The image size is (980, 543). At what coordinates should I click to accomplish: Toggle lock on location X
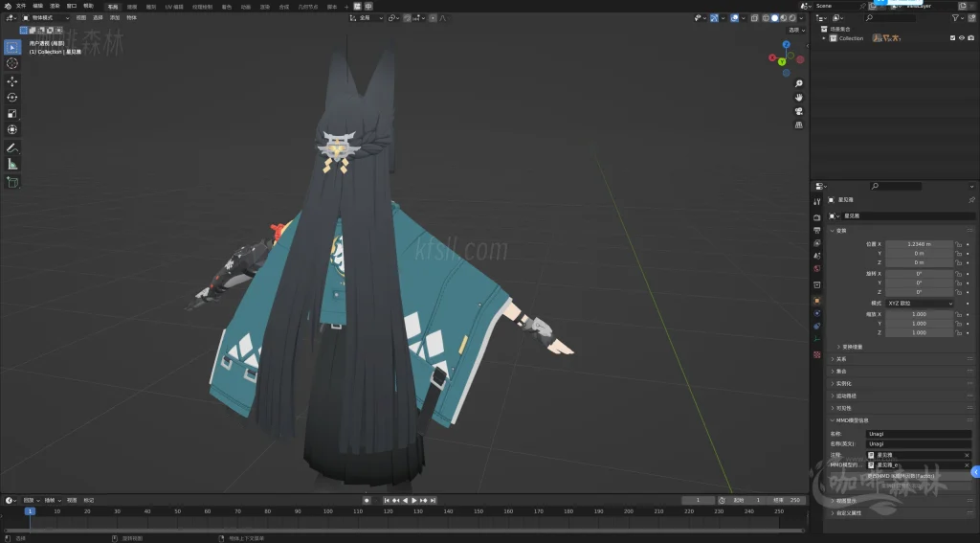pos(959,244)
